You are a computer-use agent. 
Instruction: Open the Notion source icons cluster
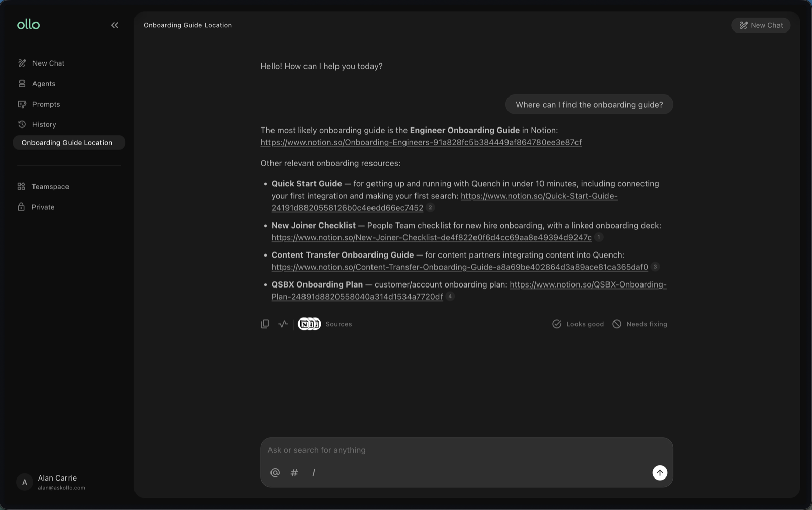coord(309,324)
